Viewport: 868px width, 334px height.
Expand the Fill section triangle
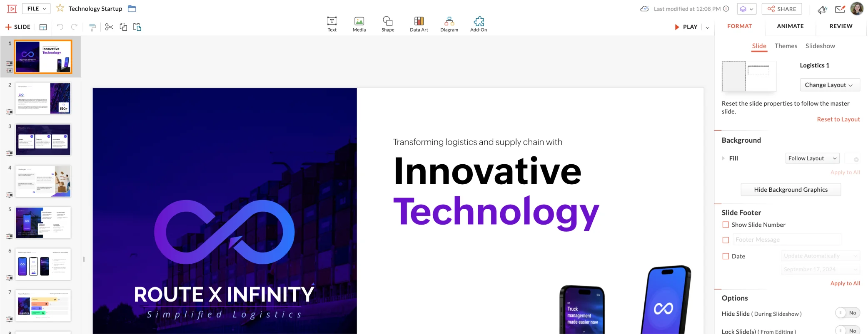click(x=723, y=158)
